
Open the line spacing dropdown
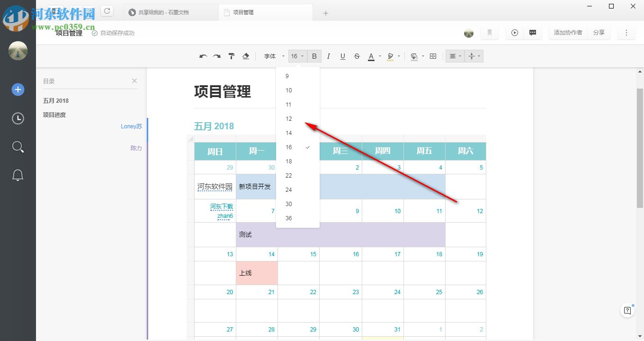click(x=473, y=56)
